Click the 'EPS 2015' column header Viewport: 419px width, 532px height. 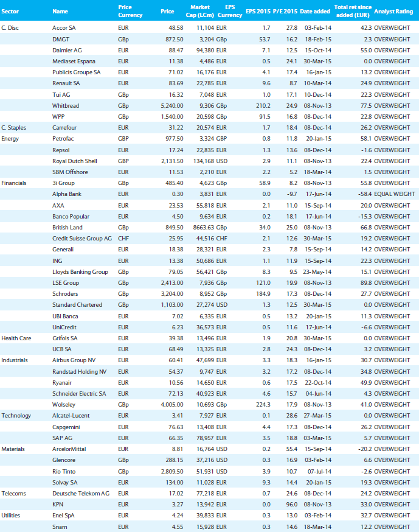tap(258, 11)
